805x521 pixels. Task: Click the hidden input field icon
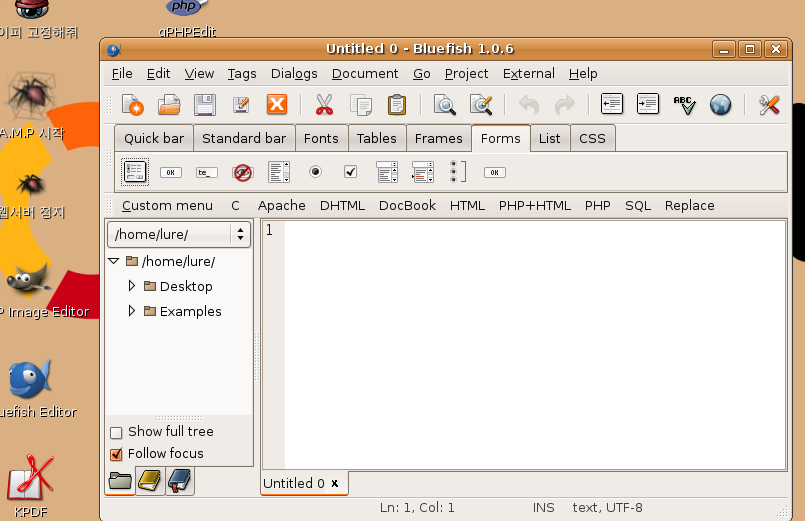pyautogui.click(x=242, y=172)
